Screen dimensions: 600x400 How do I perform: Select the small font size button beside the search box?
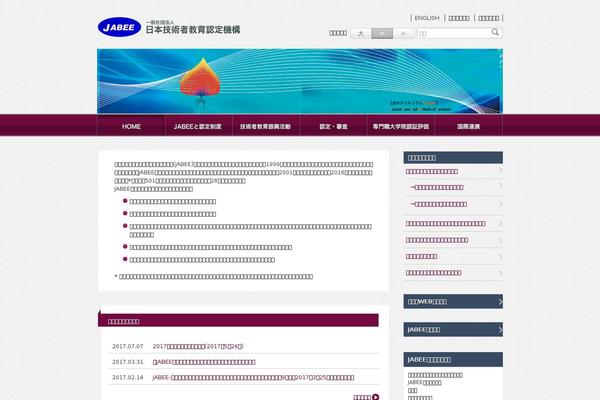(403, 33)
